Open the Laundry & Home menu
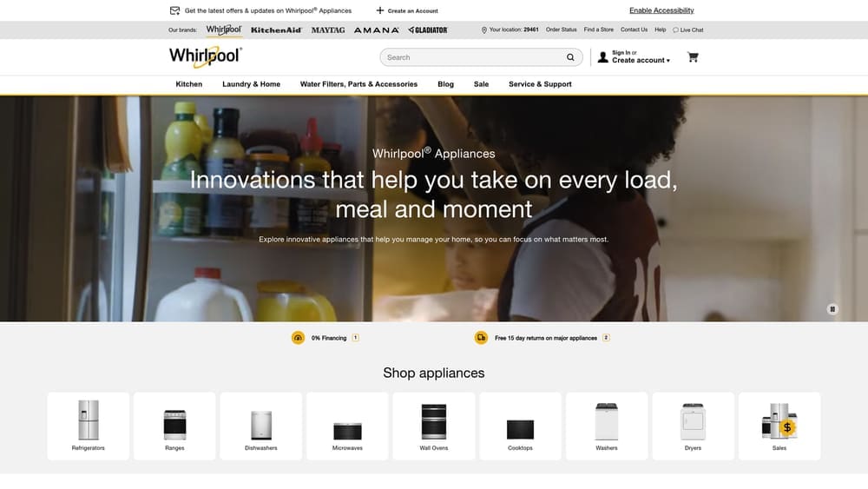The width and height of the screenshot is (868, 489). (251, 84)
